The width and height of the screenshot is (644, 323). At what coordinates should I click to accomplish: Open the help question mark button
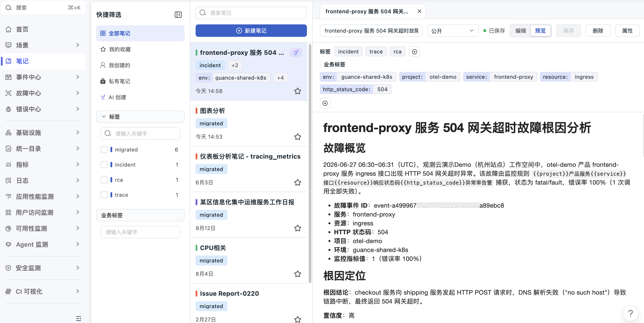click(x=630, y=313)
